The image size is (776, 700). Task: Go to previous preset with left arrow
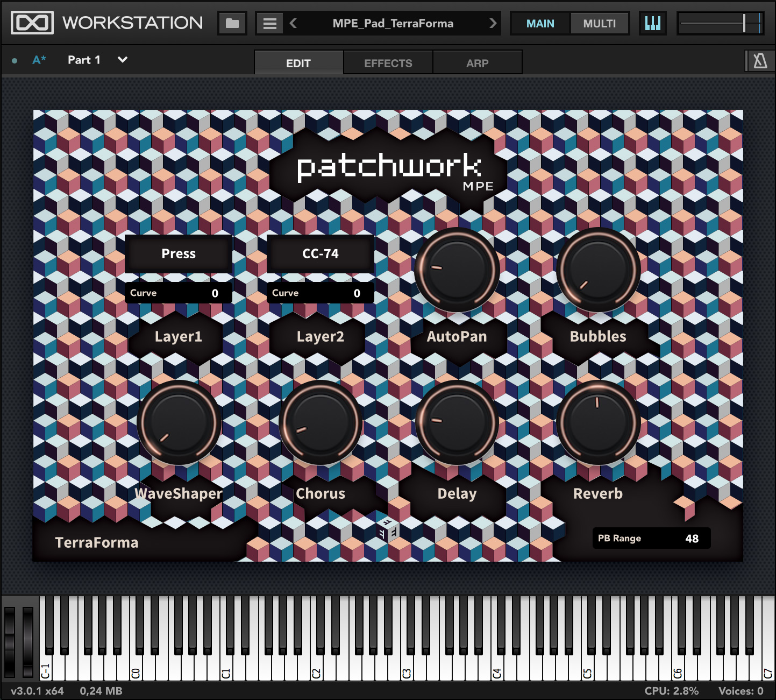[x=293, y=23]
